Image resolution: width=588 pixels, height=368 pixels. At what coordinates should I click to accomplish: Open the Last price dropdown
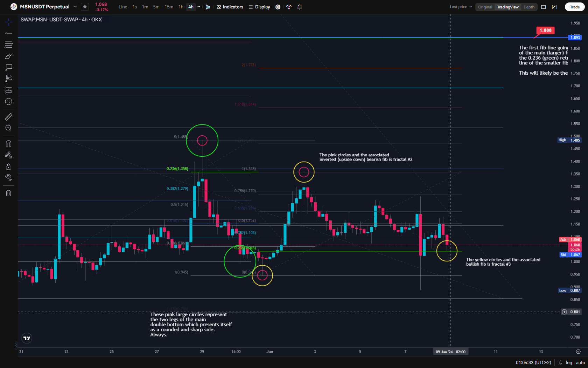click(461, 7)
